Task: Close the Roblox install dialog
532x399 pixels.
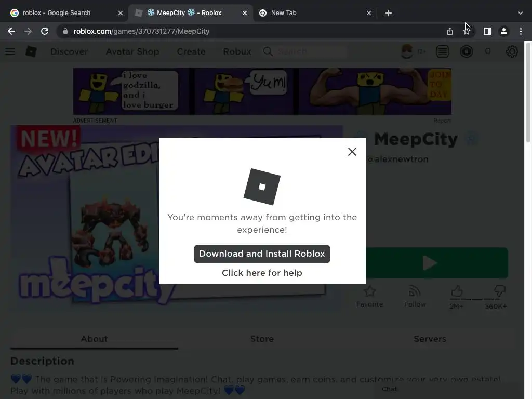Action: point(352,152)
